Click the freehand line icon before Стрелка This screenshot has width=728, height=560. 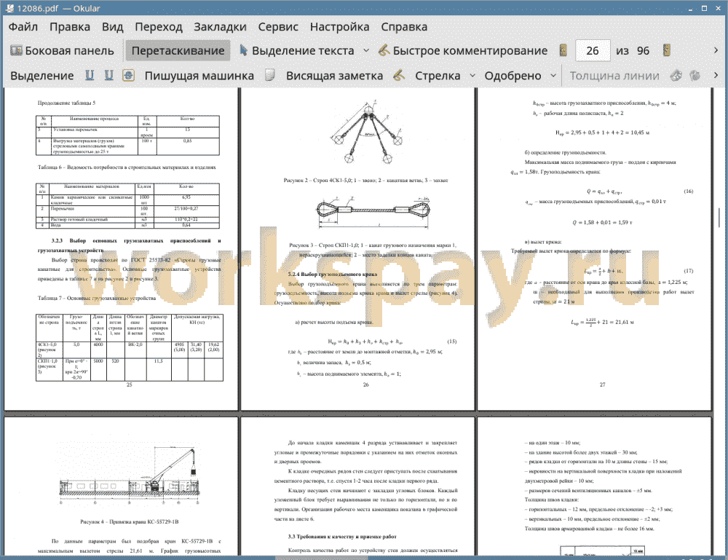coord(399,76)
